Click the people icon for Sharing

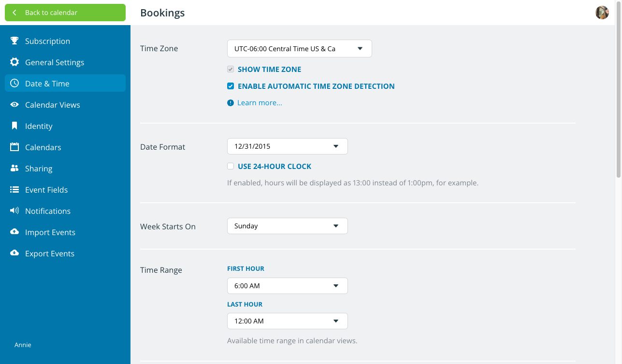[x=14, y=168]
